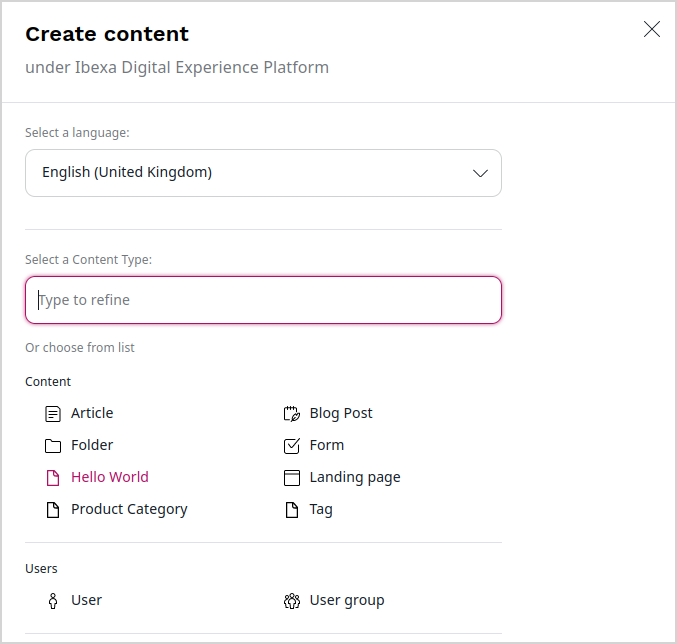
Task: Open the language dropdown English (United Kingdom)
Action: coord(263,173)
